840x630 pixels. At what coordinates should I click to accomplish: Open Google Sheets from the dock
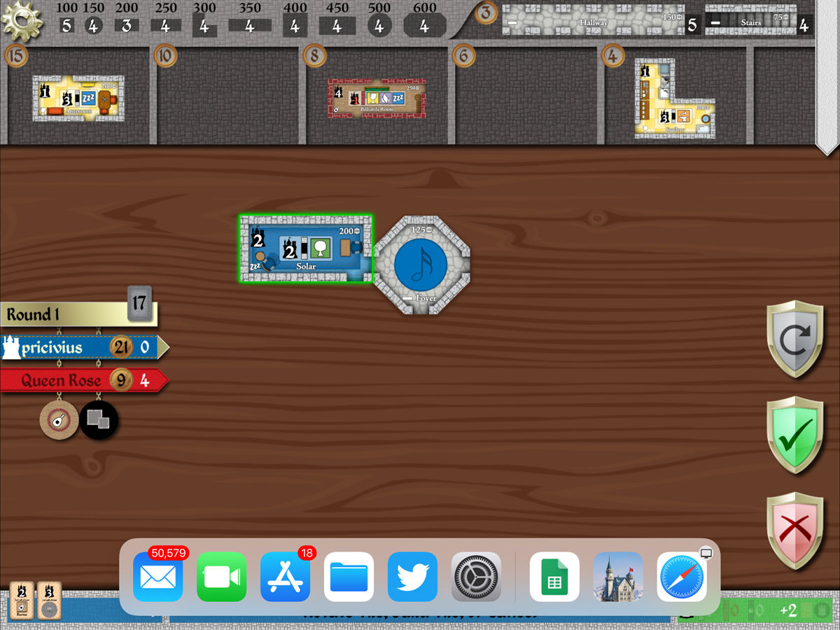coord(555,577)
